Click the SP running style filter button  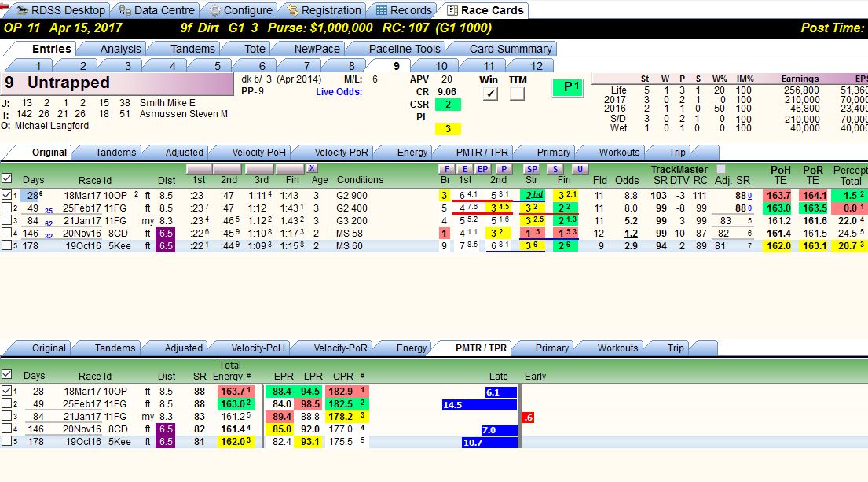[532, 169]
